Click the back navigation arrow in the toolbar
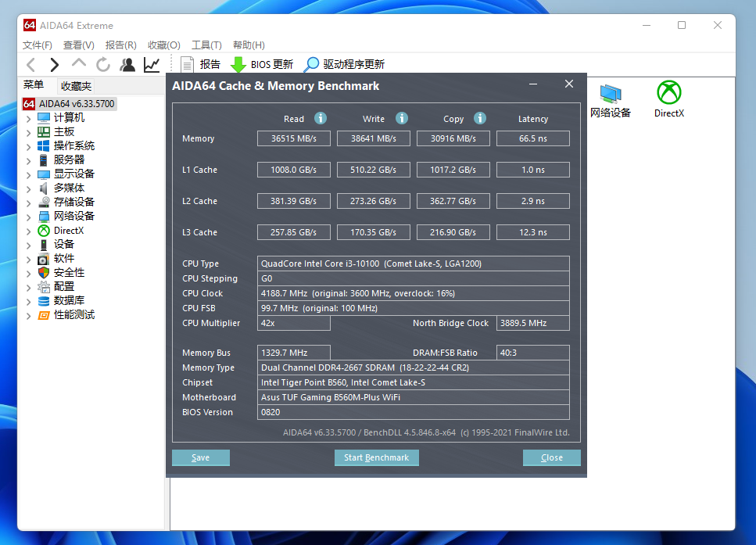 (x=30, y=64)
